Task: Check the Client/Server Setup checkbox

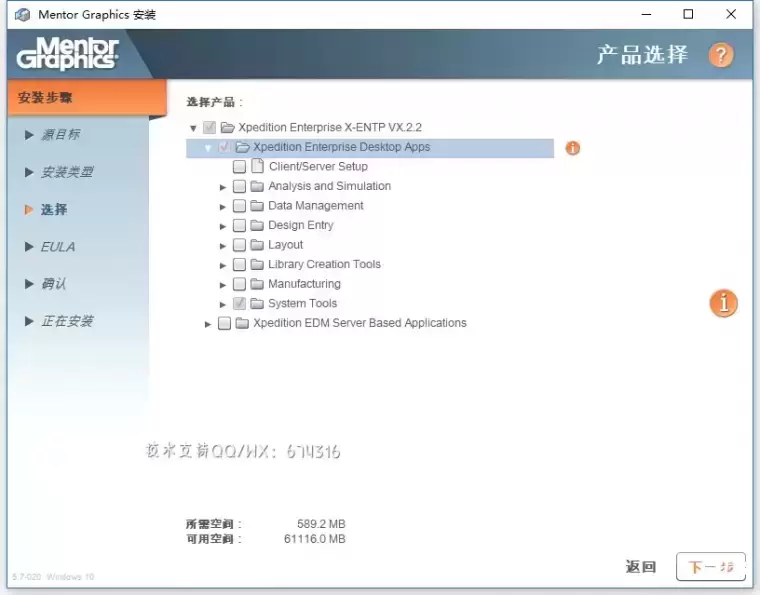Action: click(239, 167)
